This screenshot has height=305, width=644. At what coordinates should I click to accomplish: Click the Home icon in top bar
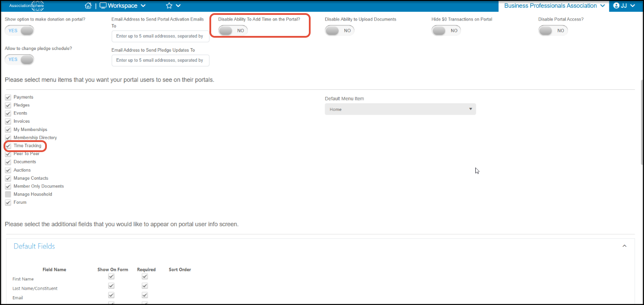88,6
